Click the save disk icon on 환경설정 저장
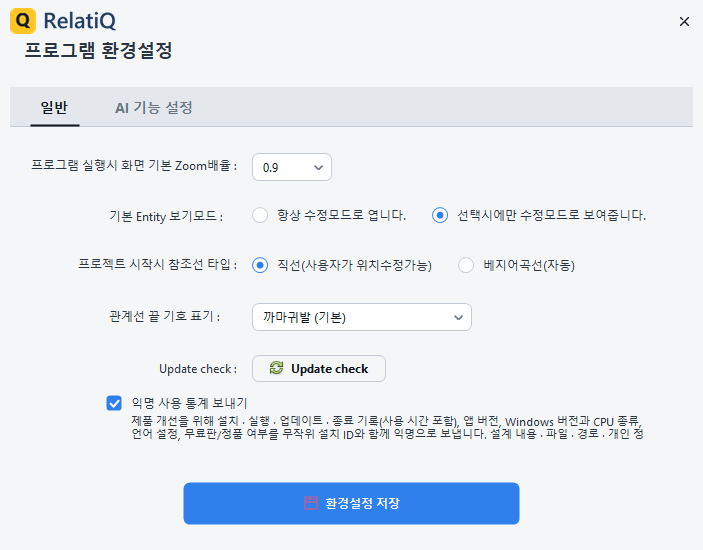The width and height of the screenshot is (703, 550). [311, 503]
